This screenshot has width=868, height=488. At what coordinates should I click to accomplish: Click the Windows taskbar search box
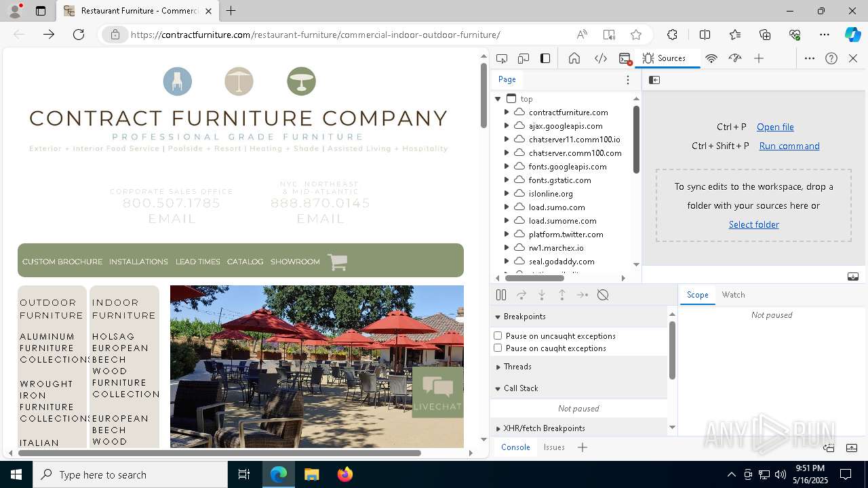pos(130,474)
